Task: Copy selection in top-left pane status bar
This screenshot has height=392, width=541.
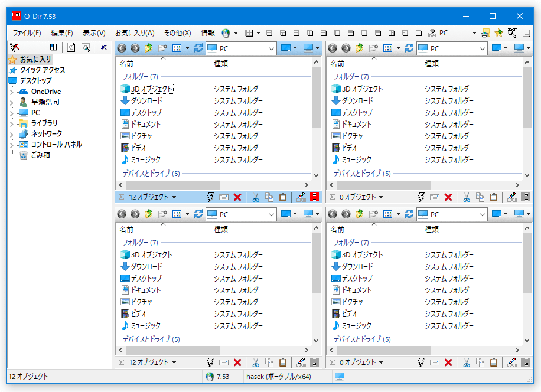Action: 269,197
